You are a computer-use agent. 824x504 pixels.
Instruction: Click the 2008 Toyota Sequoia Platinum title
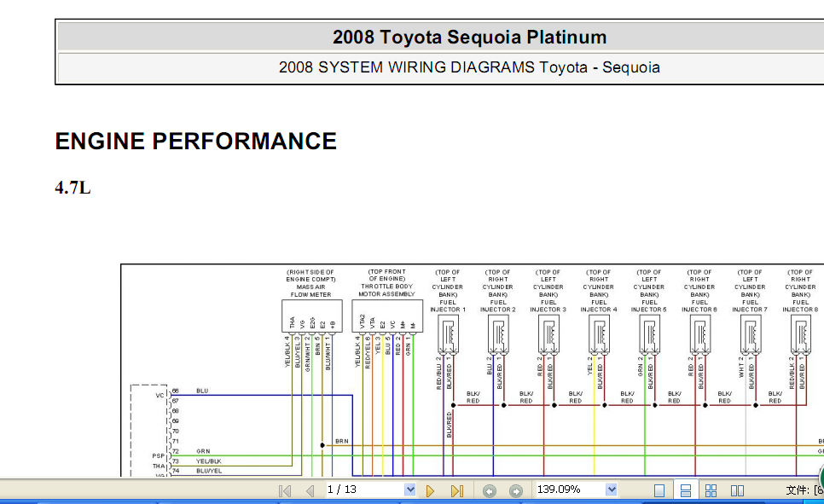469,37
